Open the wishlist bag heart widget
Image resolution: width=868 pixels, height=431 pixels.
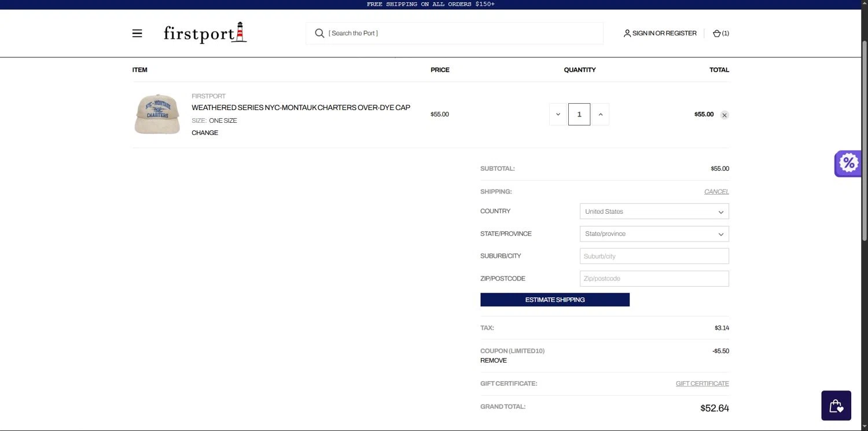point(836,406)
